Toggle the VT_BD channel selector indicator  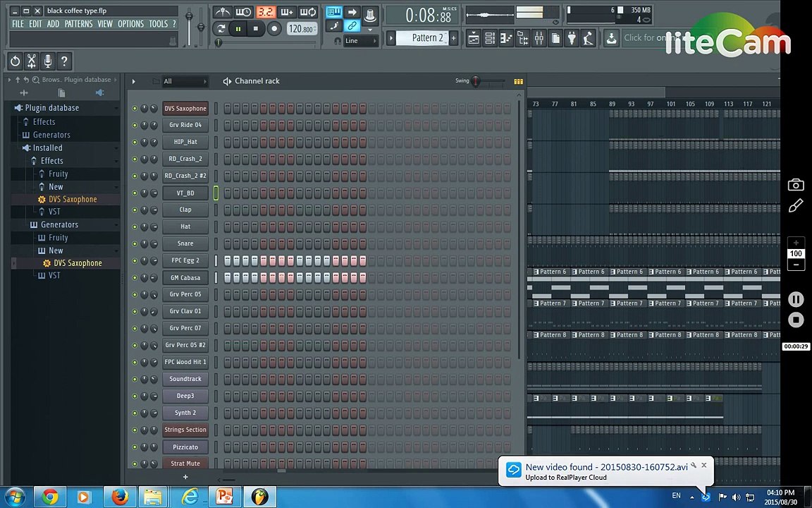tap(216, 193)
